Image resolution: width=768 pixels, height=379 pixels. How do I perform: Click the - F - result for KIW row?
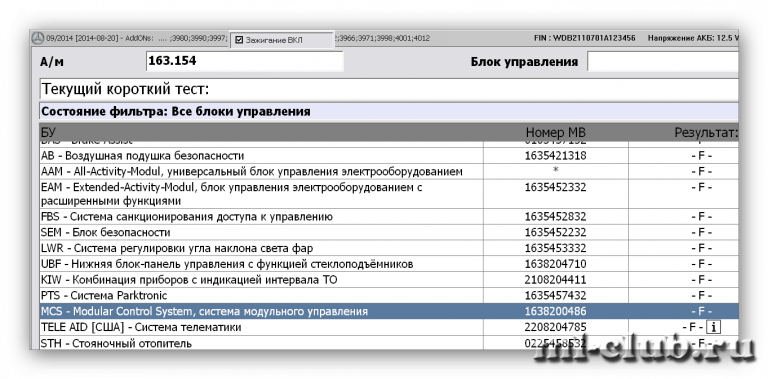point(702,280)
